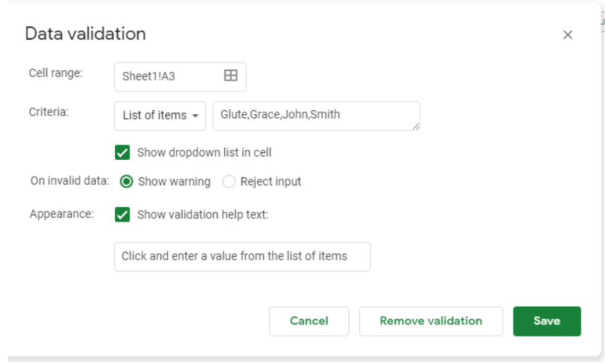The height and width of the screenshot is (364, 605).
Task: Uncheck Show dropdown list in cell
Action: [x=122, y=152]
